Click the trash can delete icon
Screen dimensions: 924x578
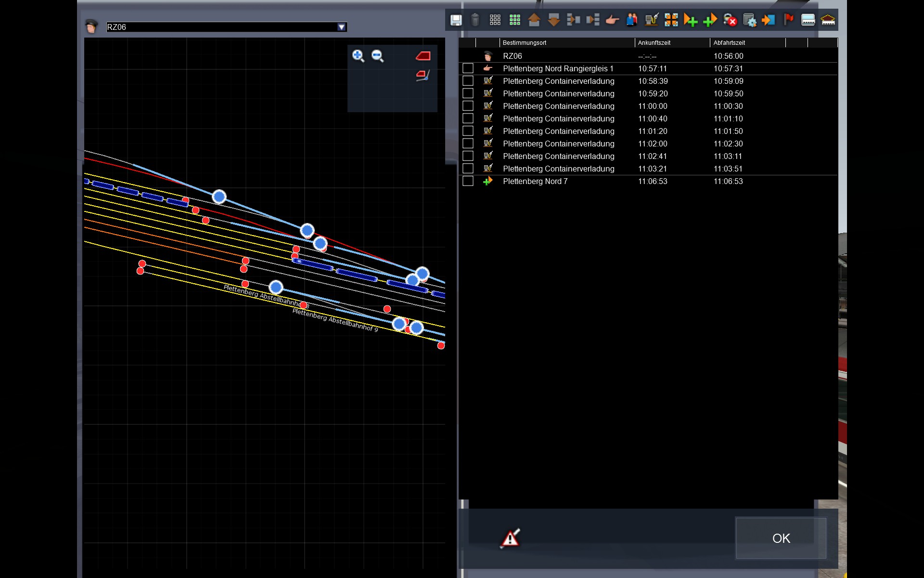pyautogui.click(x=475, y=20)
